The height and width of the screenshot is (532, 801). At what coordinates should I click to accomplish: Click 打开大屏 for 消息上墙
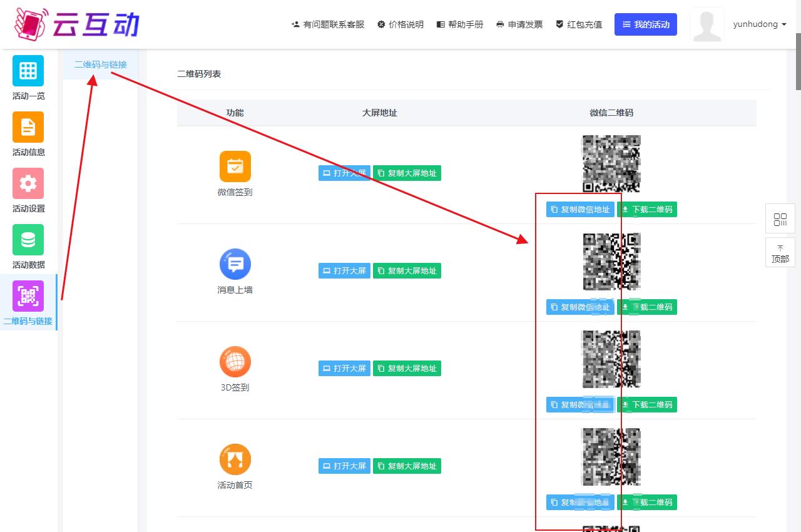click(x=344, y=271)
